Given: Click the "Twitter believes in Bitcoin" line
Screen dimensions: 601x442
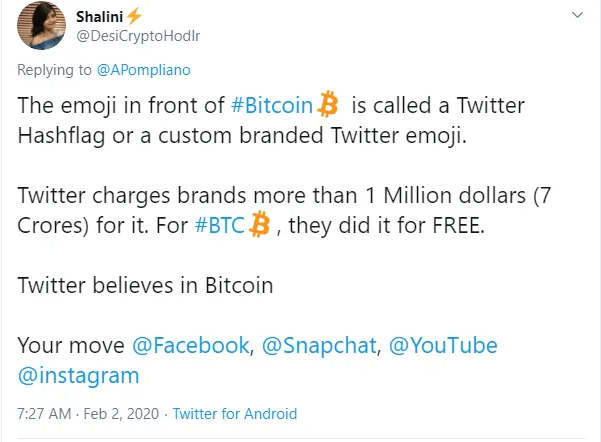Looking at the screenshot, I should pos(146,285).
